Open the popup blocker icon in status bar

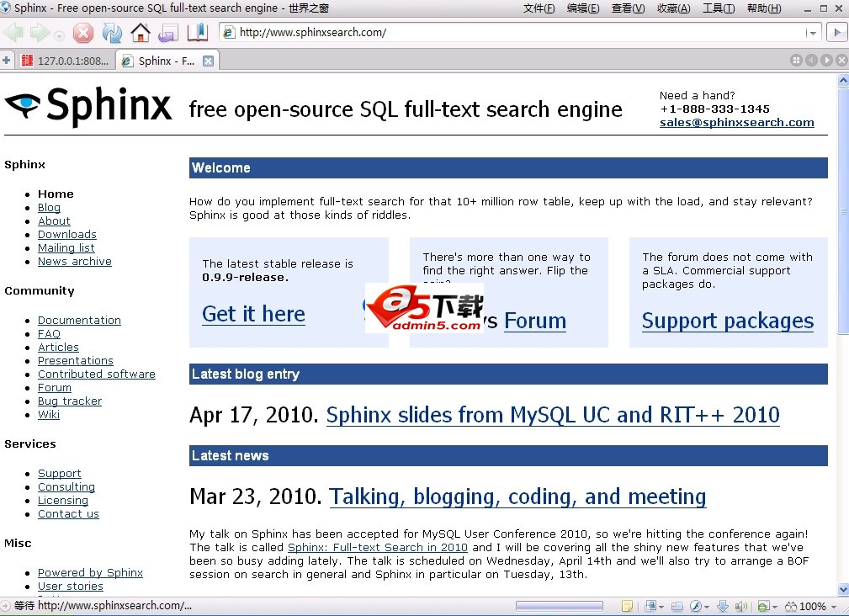pyautogui.click(x=650, y=606)
